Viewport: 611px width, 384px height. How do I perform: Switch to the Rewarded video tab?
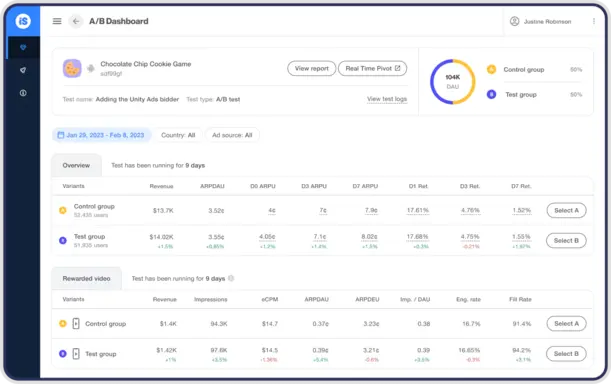87,278
